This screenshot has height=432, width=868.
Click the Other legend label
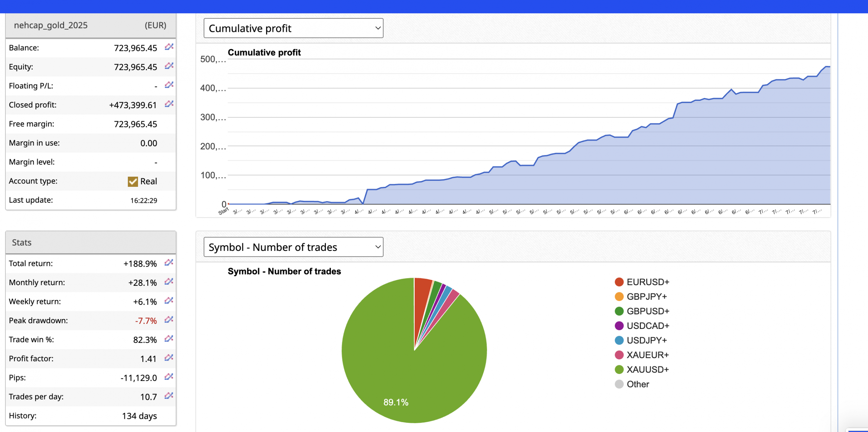pos(637,384)
